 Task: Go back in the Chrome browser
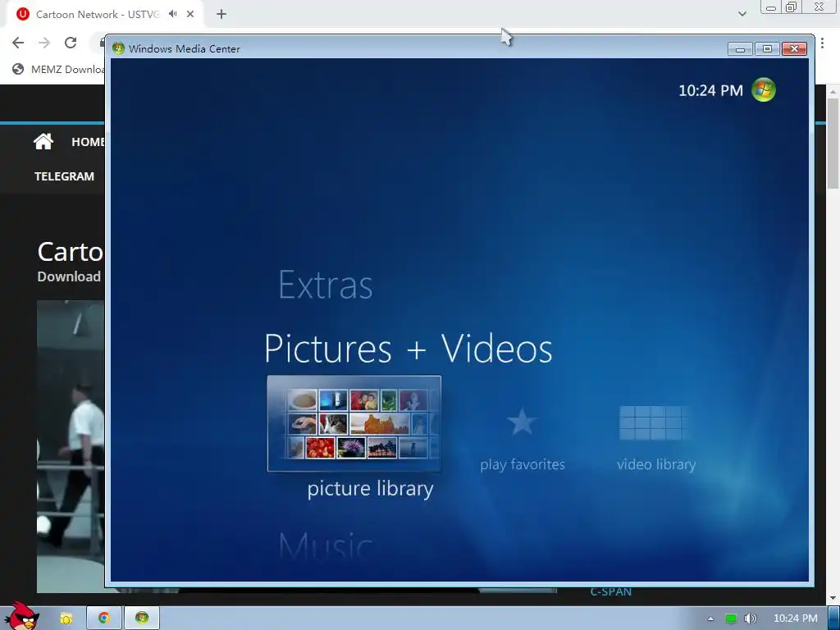(x=18, y=43)
